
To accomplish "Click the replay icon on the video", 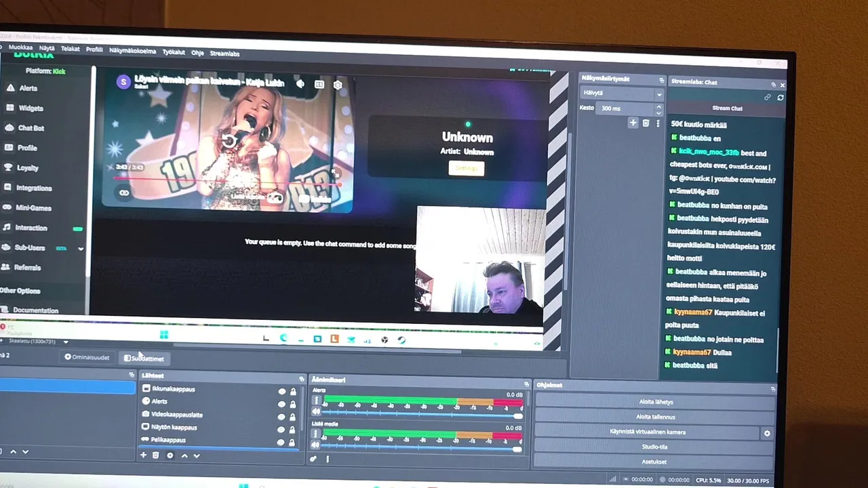I will point(229,141).
